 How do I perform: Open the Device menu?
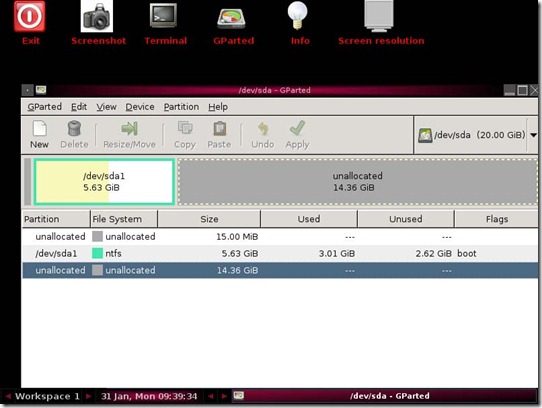point(140,107)
